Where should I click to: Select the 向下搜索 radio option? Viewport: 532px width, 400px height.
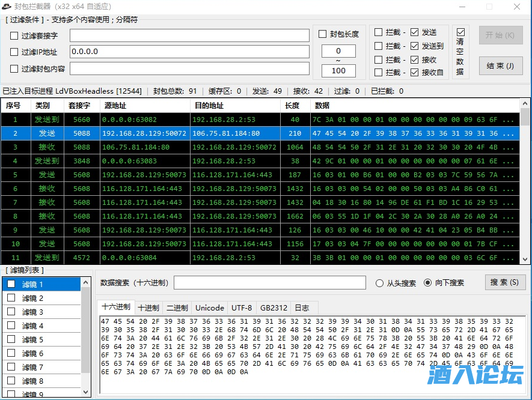pyautogui.click(x=428, y=283)
